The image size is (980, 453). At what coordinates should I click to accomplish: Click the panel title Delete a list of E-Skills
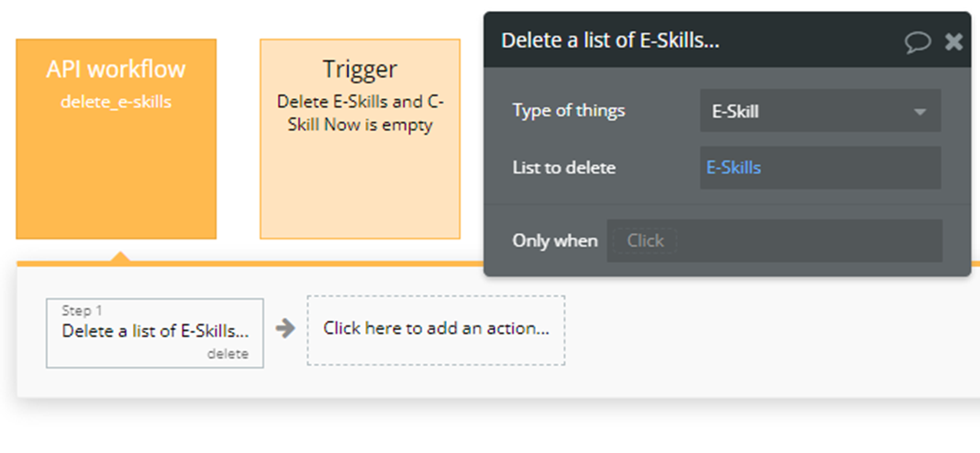click(609, 41)
